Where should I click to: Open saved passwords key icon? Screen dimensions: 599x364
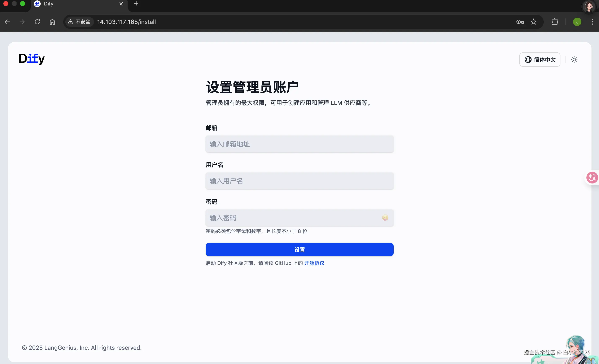click(520, 22)
